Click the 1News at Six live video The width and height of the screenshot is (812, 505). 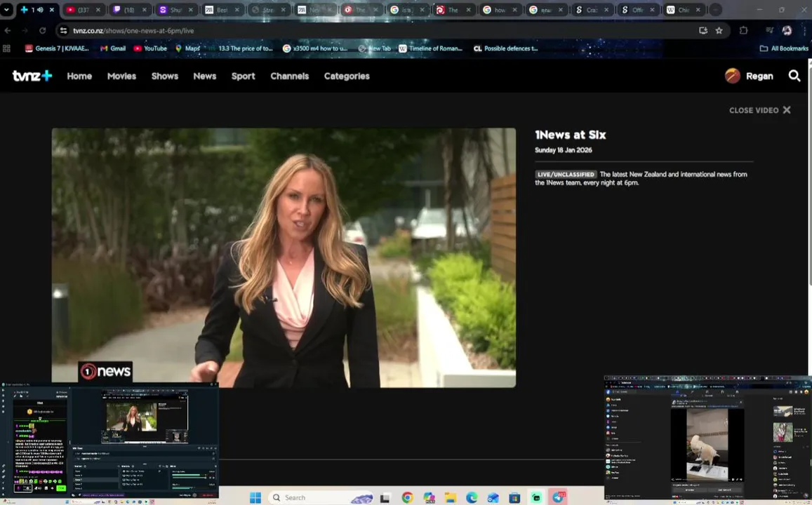(284, 257)
